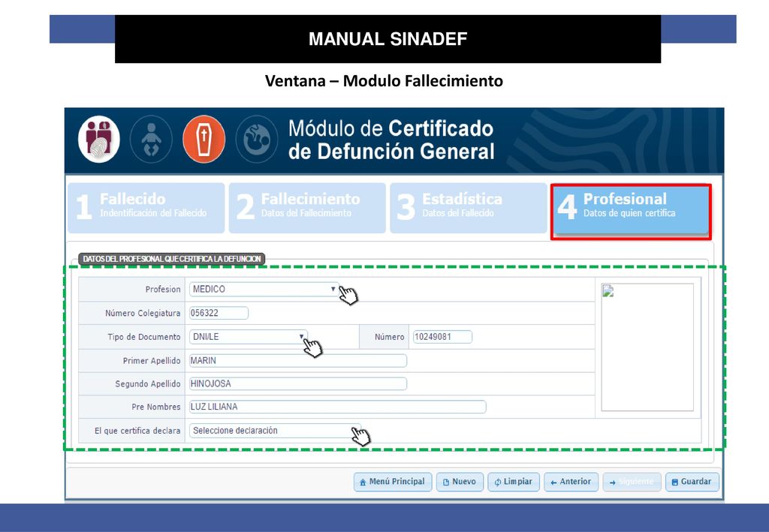Click the Número Colegiatura field
Viewport: 769px width, 532px height.
tap(219, 313)
